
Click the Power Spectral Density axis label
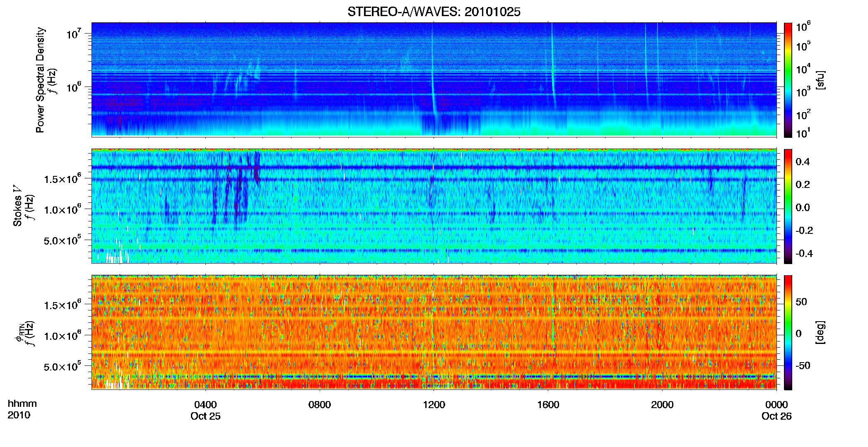(x=40, y=80)
